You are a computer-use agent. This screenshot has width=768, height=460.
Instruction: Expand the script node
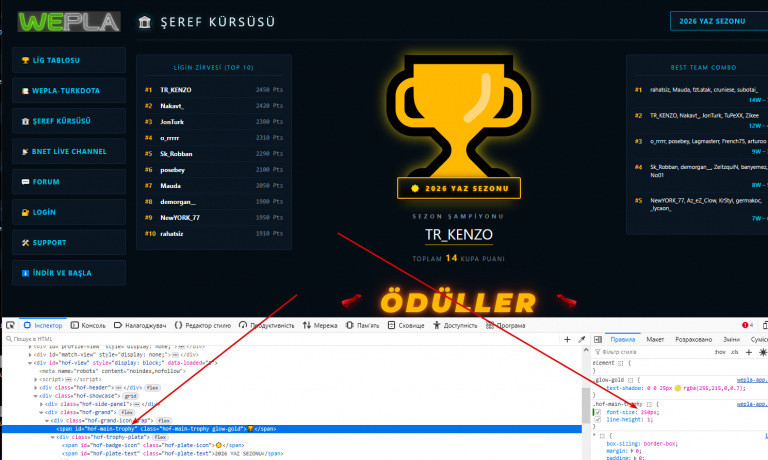click(36, 380)
